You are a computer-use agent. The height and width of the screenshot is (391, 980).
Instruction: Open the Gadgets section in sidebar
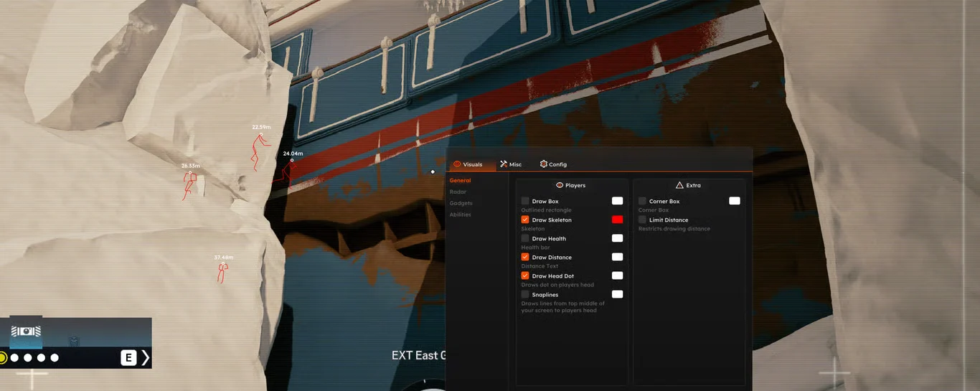461,204
